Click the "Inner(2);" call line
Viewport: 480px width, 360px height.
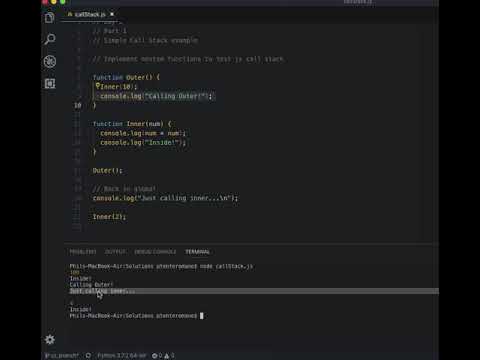point(109,217)
